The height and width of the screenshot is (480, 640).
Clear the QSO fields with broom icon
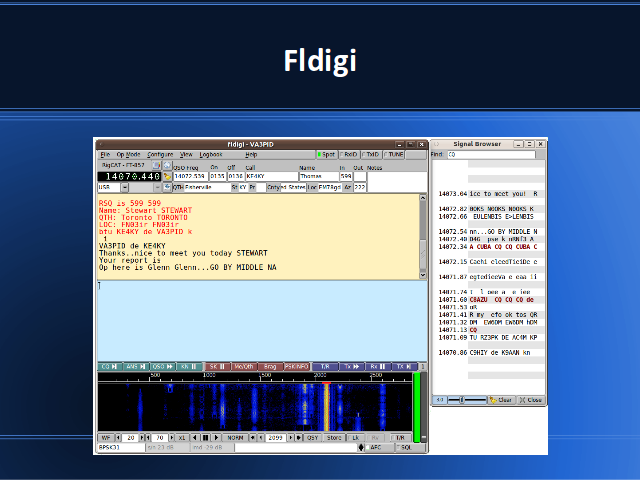click(x=167, y=176)
